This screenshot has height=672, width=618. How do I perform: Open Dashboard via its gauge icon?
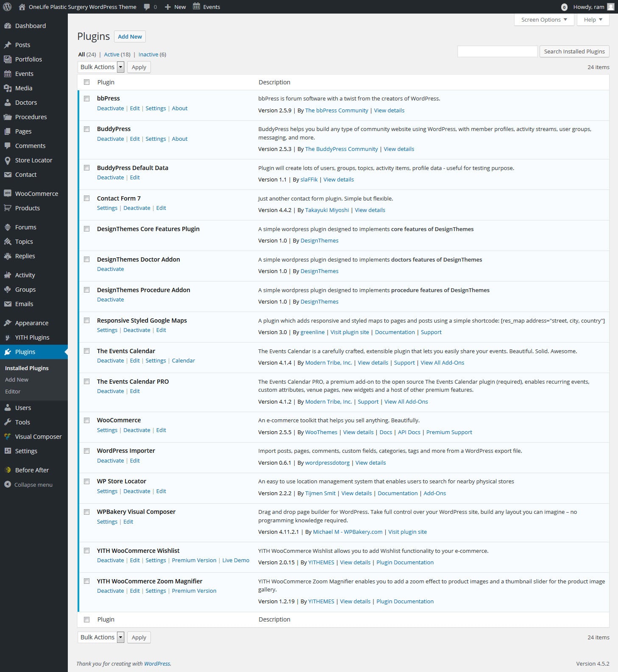click(x=8, y=26)
